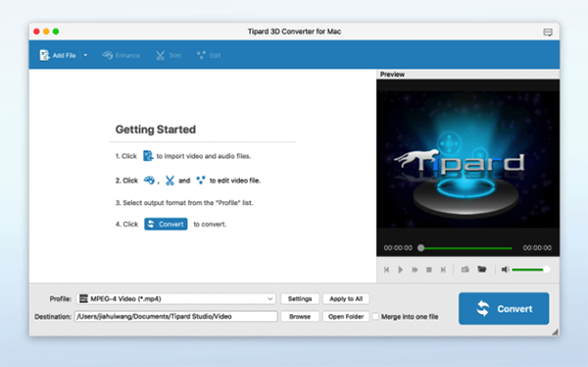The height and width of the screenshot is (367, 588).
Task: Click the scissors icon in Getting Started
Action: coord(170,181)
